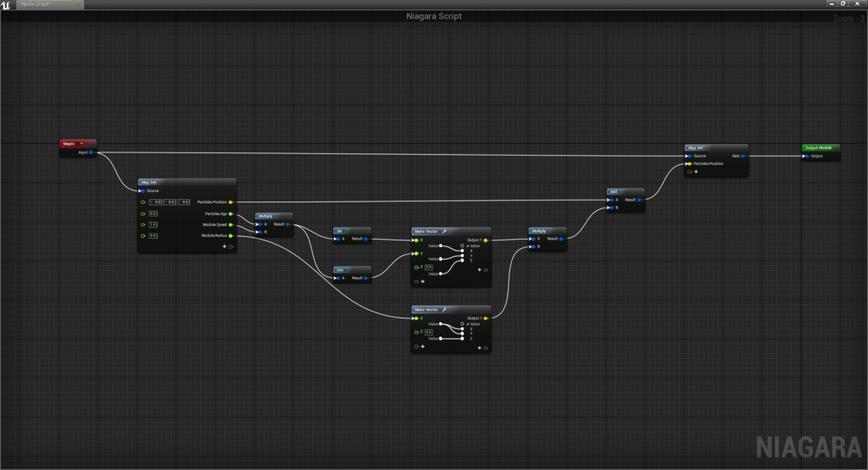Select the Sin node header
This screenshot has width=868, height=470.
coord(352,231)
